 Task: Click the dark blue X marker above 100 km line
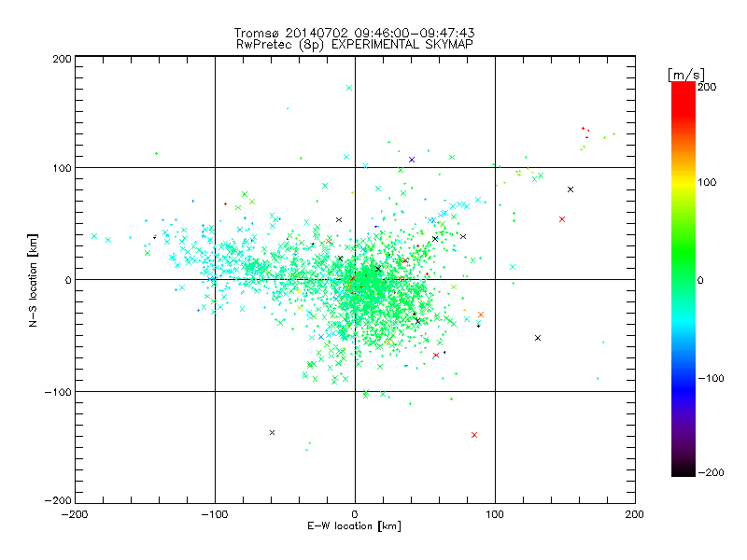[x=412, y=160]
